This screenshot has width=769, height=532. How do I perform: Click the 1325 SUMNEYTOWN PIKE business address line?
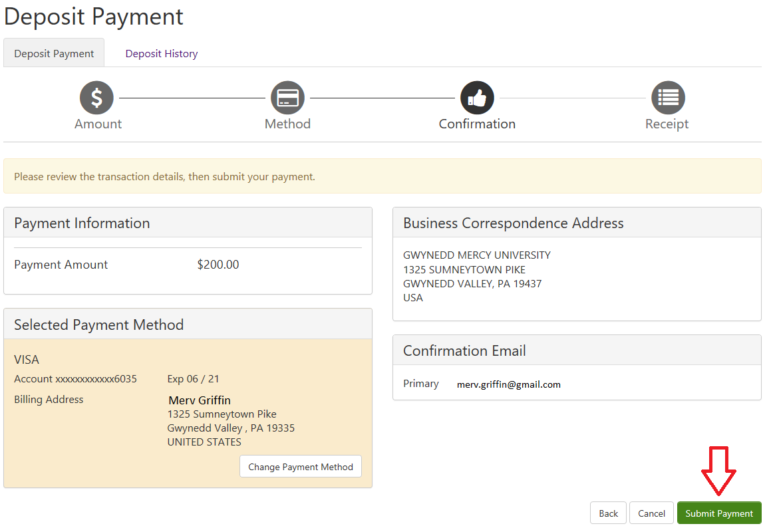point(464,270)
